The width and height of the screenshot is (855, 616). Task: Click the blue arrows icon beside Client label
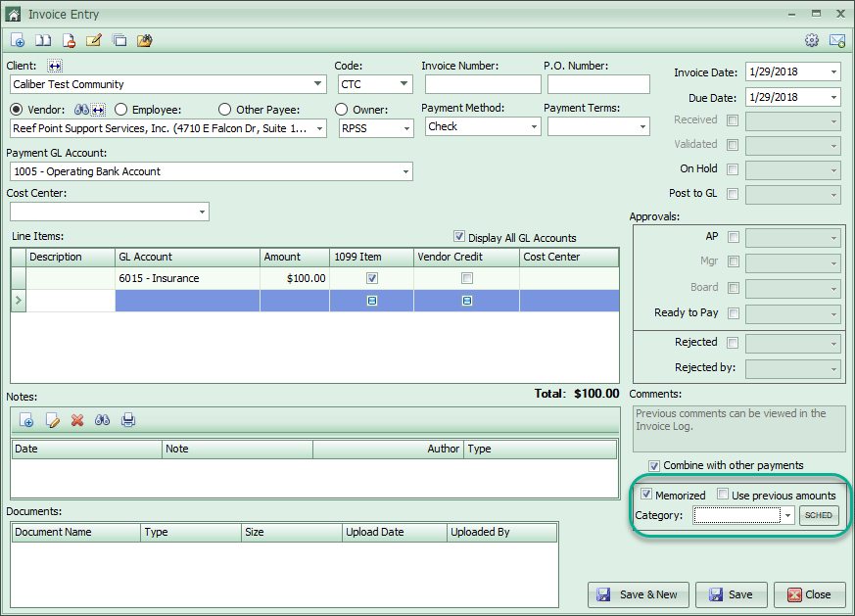(55, 66)
